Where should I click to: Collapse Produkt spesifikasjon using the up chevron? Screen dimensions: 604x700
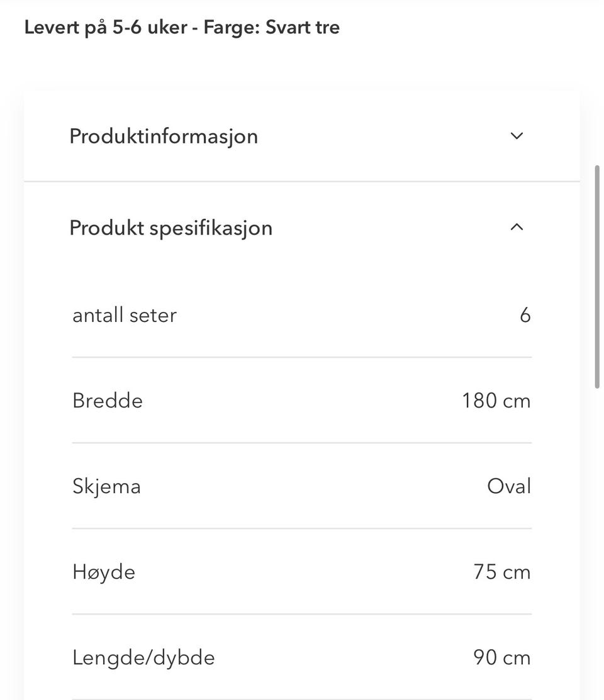517,227
